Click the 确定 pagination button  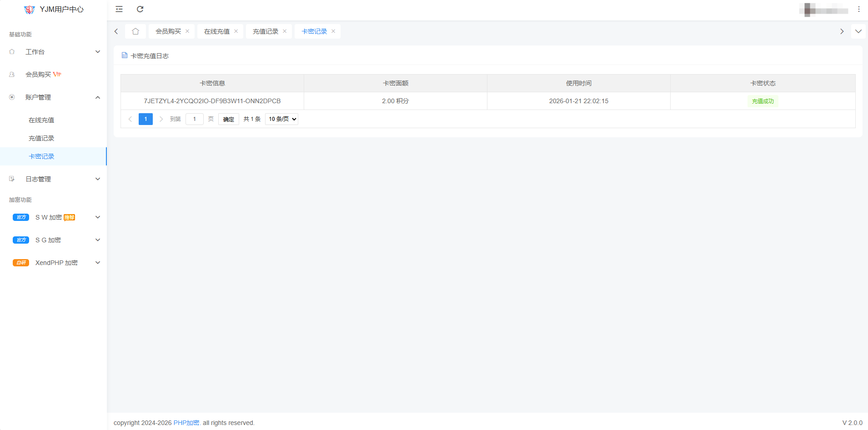point(228,119)
